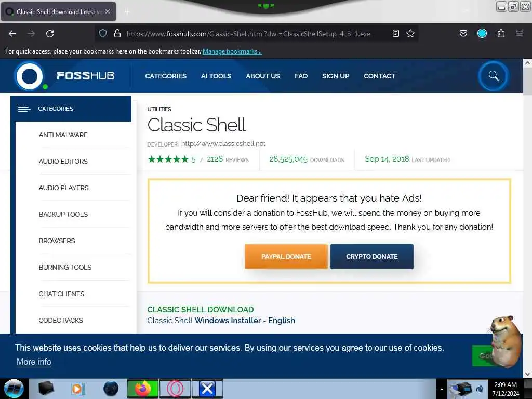532x399 pixels.
Task: Open the blue X taskbar icon
Action: click(207, 389)
